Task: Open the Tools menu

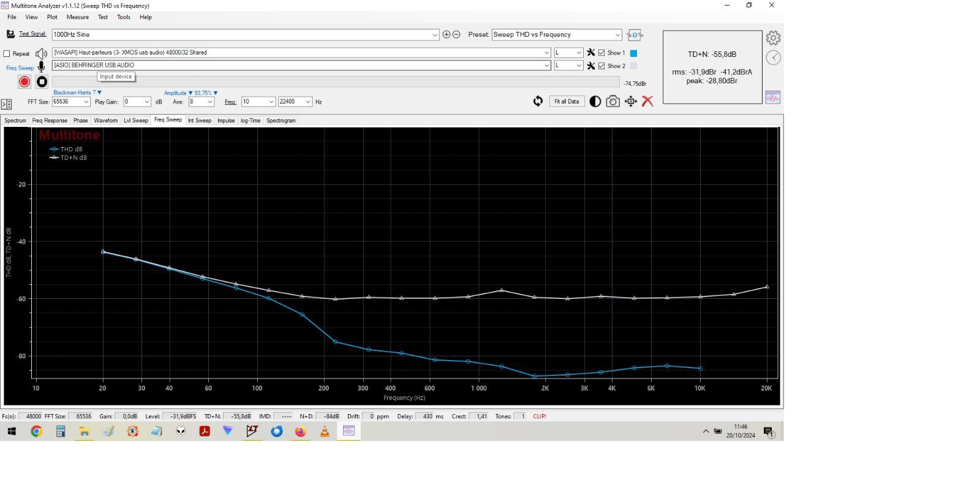Action: pyautogui.click(x=124, y=17)
